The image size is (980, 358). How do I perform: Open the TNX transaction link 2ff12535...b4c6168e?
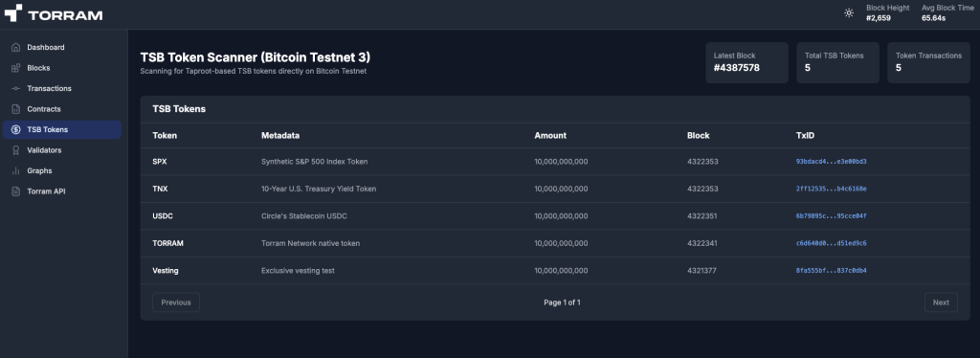[x=831, y=189]
